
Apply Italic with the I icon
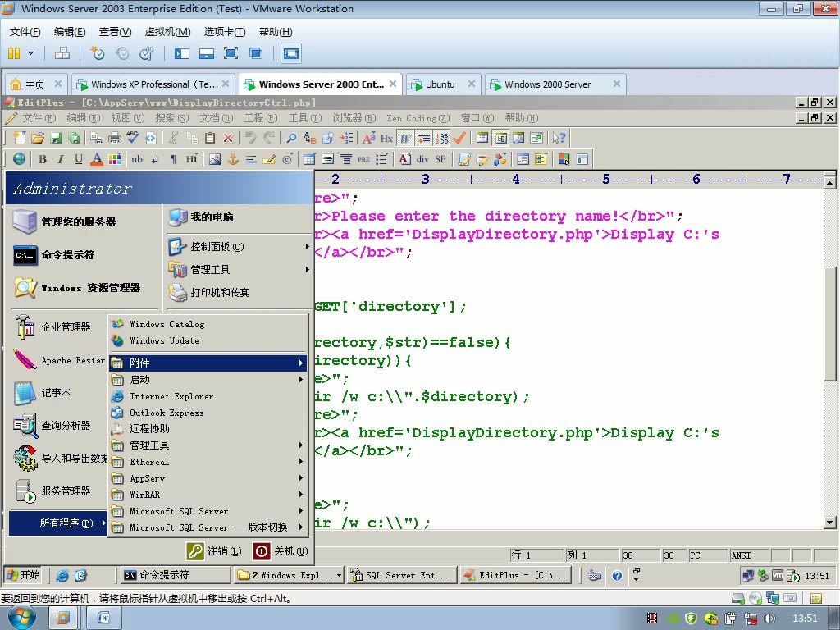point(61,158)
